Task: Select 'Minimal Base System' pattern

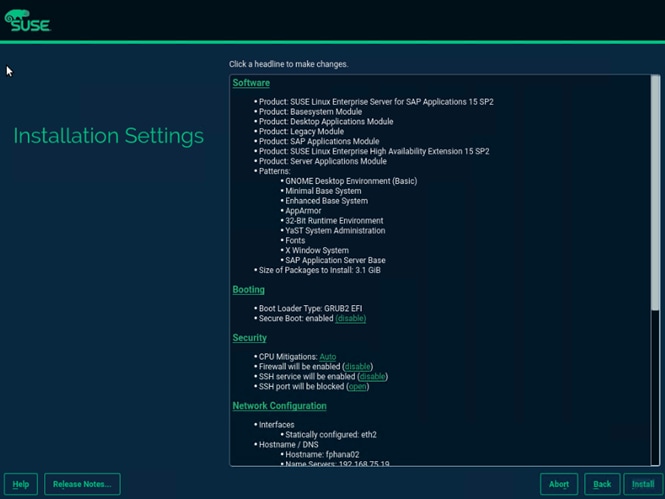Action: (x=323, y=191)
